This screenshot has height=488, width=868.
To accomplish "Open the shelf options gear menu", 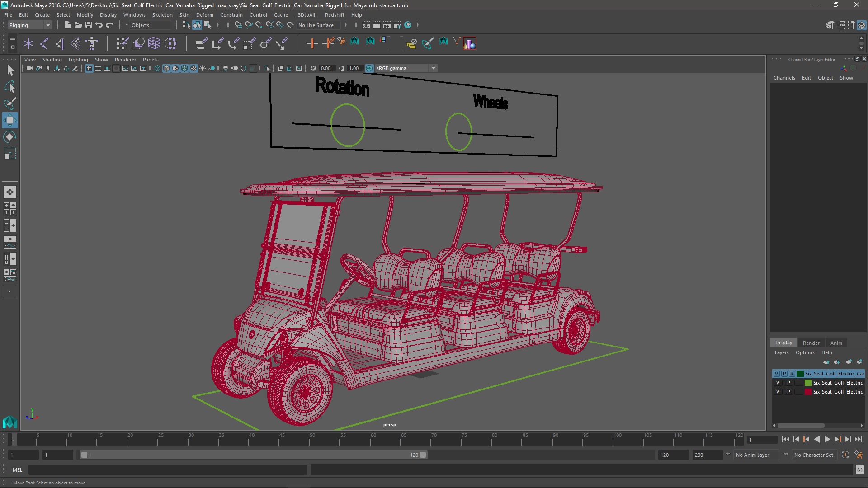I will tap(13, 47).
